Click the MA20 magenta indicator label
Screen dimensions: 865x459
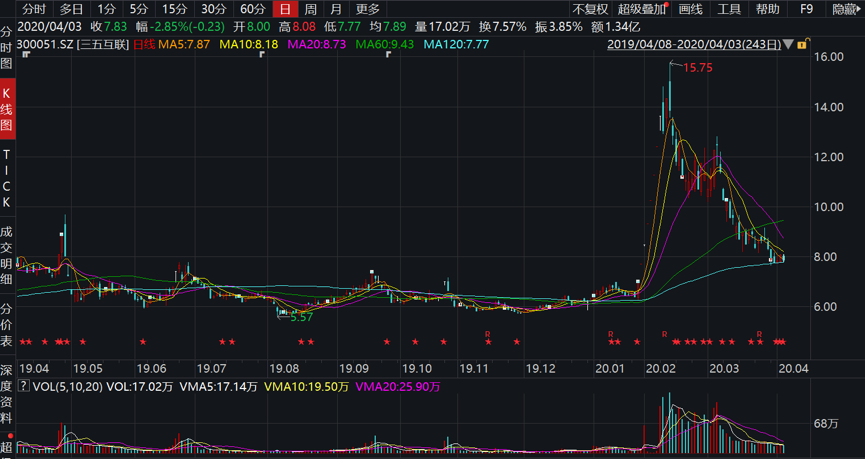pos(316,46)
